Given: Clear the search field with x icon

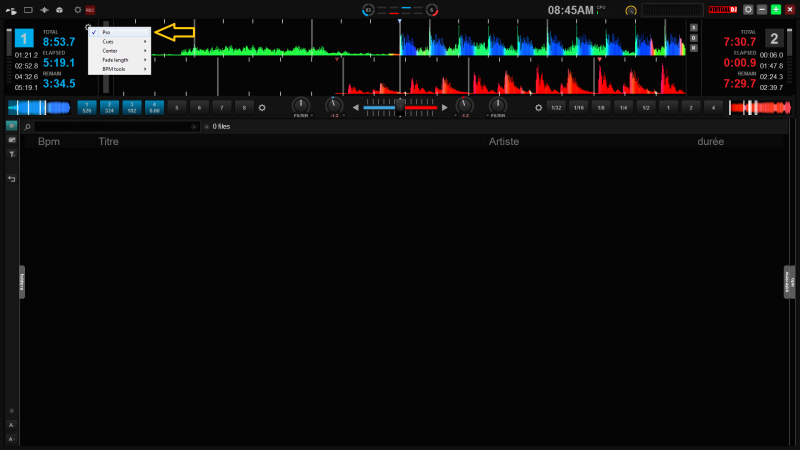Looking at the screenshot, I should [x=194, y=127].
